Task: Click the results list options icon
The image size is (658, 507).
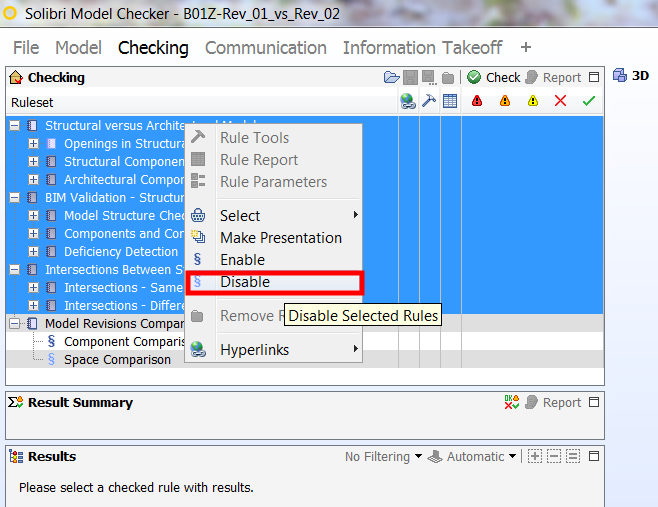Action: point(573,456)
